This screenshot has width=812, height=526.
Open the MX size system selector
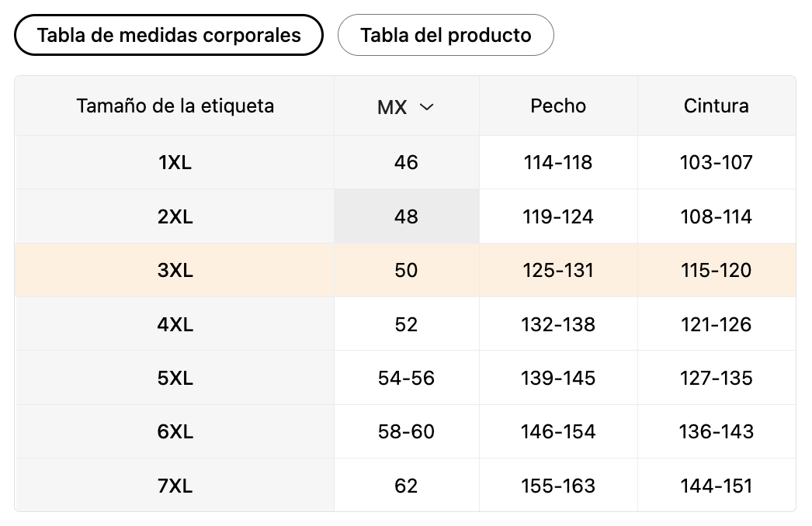tap(405, 106)
